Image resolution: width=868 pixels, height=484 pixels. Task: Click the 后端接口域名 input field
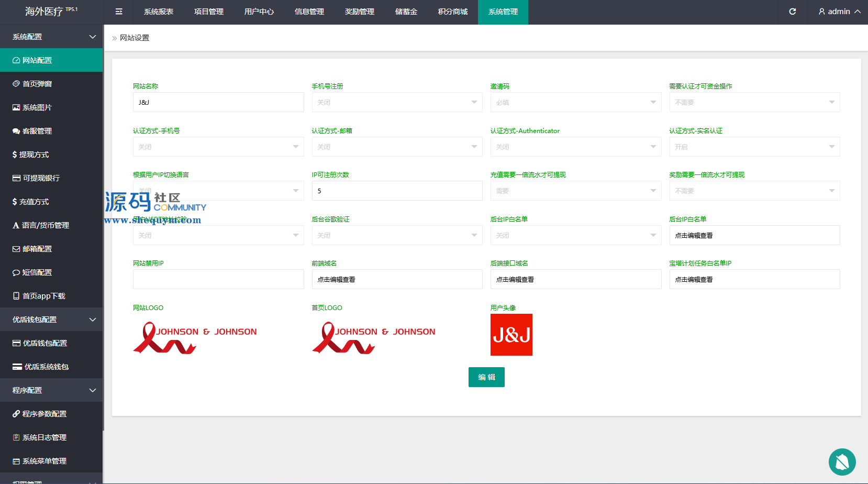(576, 279)
